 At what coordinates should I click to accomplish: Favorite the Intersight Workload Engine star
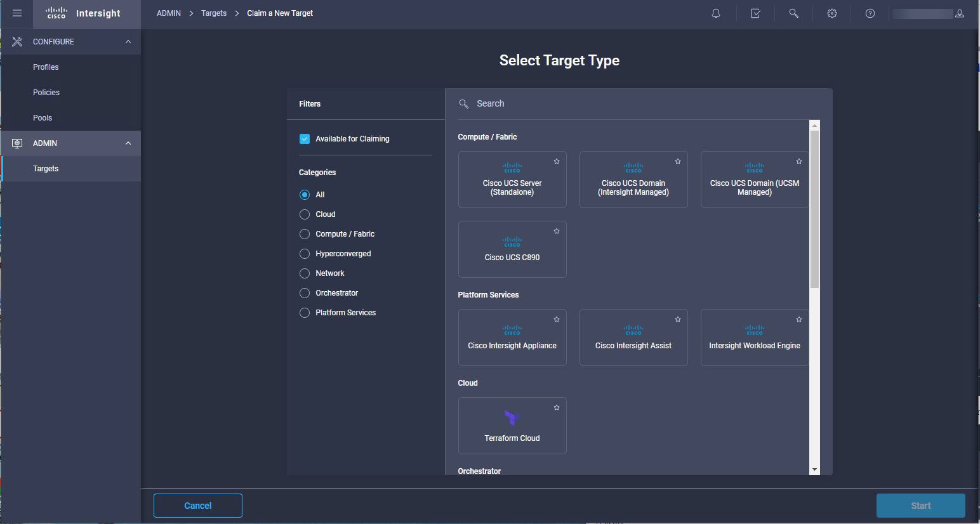pyautogui.click(x=799, y=319)
